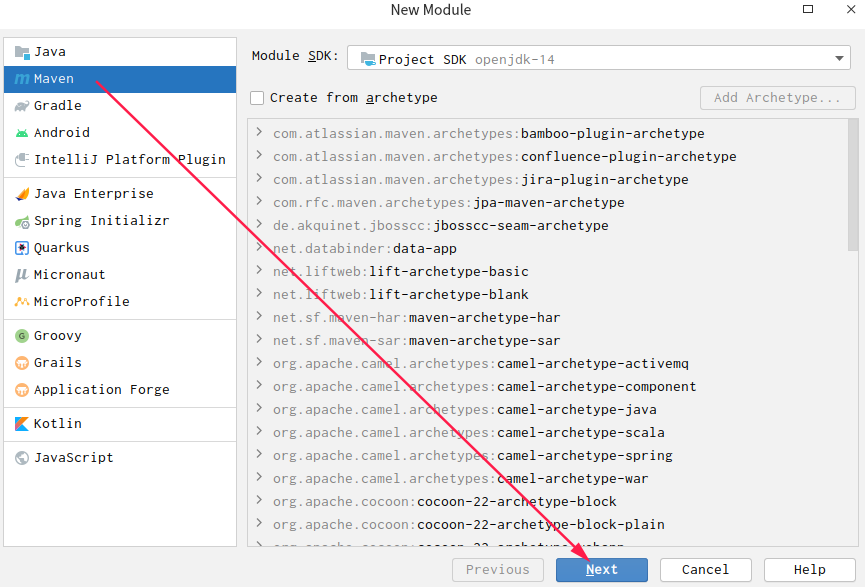The height and width of the screenshot is (587, 865).
Task: Choose Spring Initializr generator
Action: point(120,221)
